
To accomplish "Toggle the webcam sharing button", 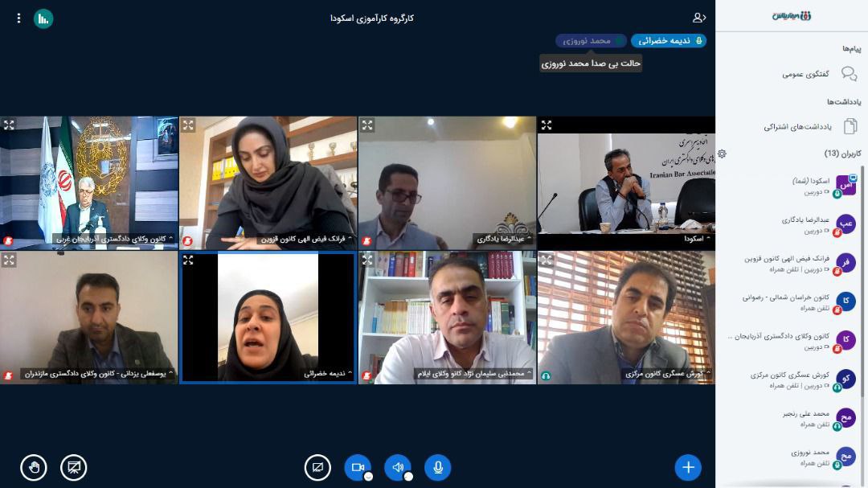I will (x=358, y=468).
